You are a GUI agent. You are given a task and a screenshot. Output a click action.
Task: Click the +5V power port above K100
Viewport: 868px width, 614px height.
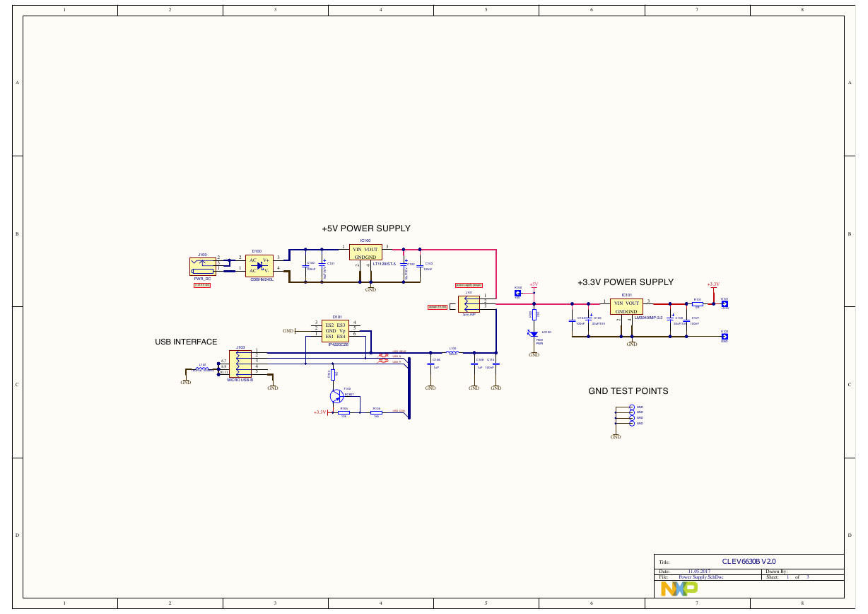tap(534, 284)
